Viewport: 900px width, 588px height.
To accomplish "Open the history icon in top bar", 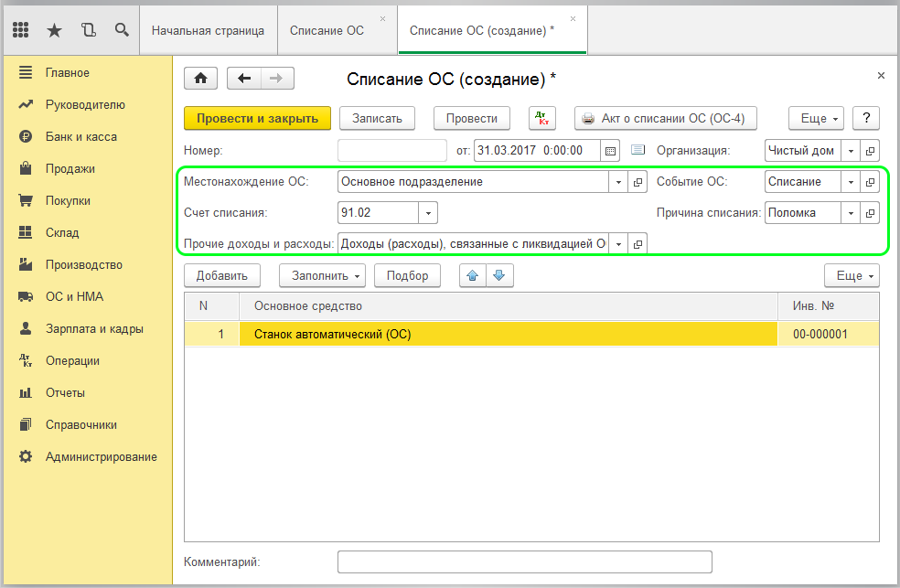I will coord(88,30).
